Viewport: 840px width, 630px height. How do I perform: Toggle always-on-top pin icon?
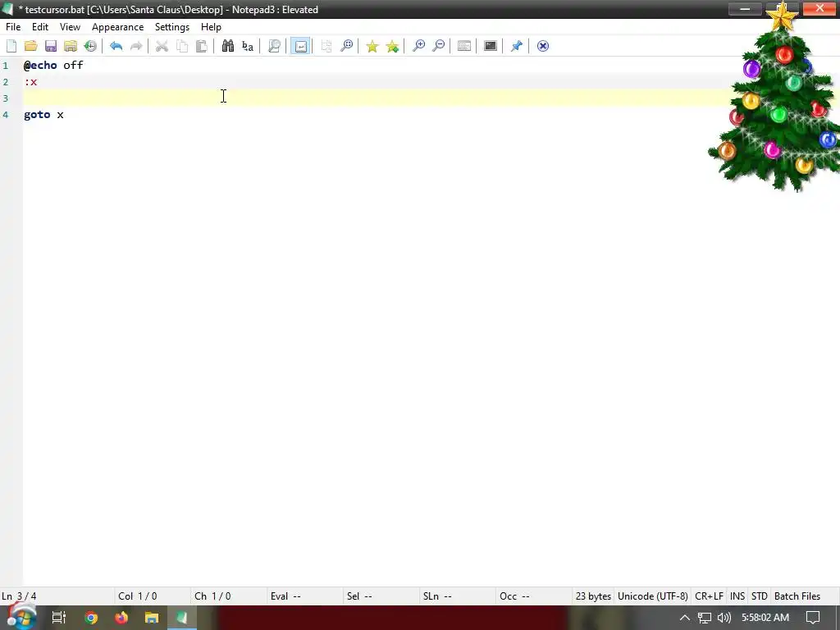(x=517, y=46)
